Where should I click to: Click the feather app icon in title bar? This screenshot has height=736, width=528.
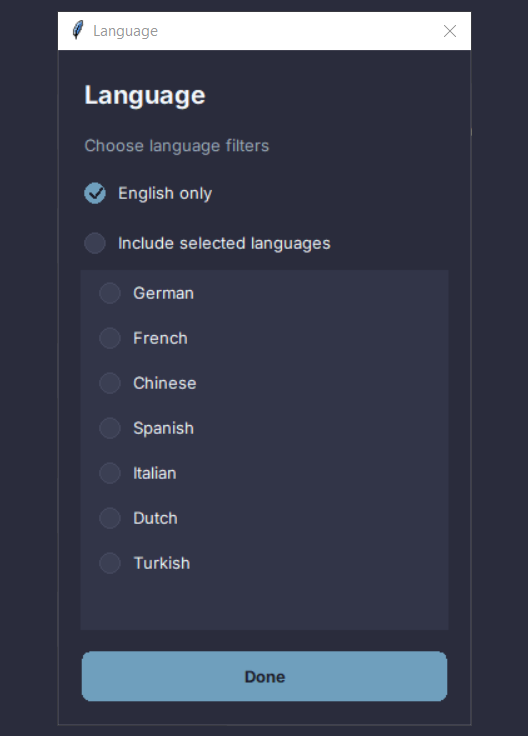(x=78, y=31)
